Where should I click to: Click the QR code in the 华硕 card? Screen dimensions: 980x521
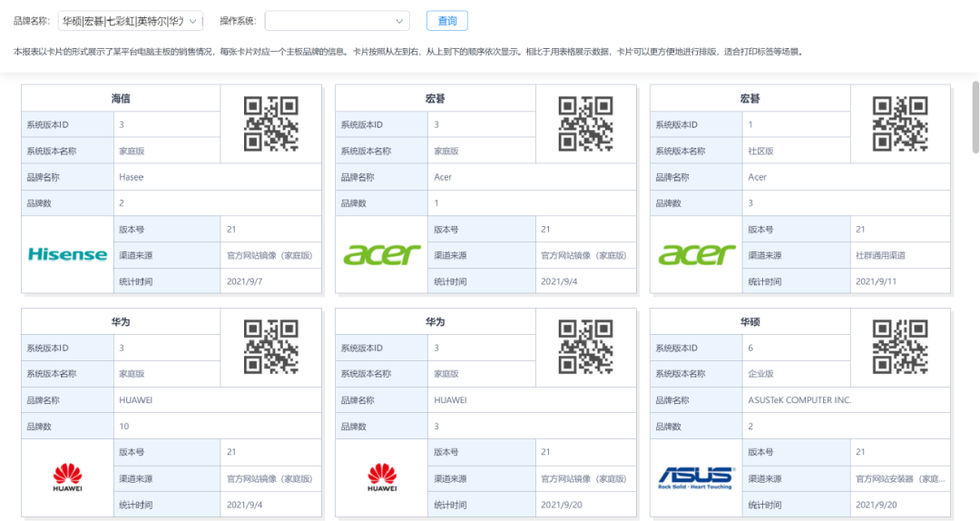[899, 347]
